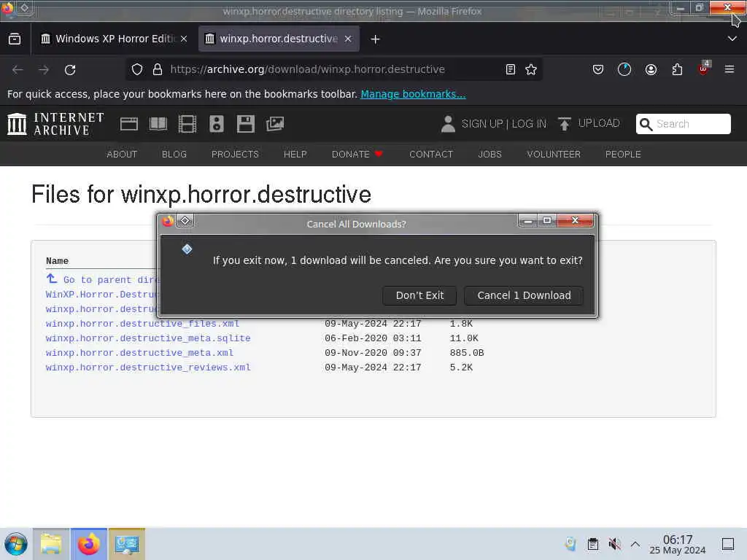
Task: Open PEOPLE in the archive navigation
Action: [x=623, y=155]
